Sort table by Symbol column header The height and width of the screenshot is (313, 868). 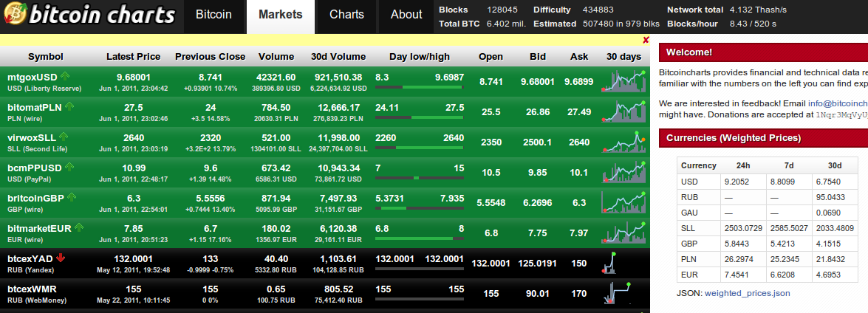(x=46, y=56)
